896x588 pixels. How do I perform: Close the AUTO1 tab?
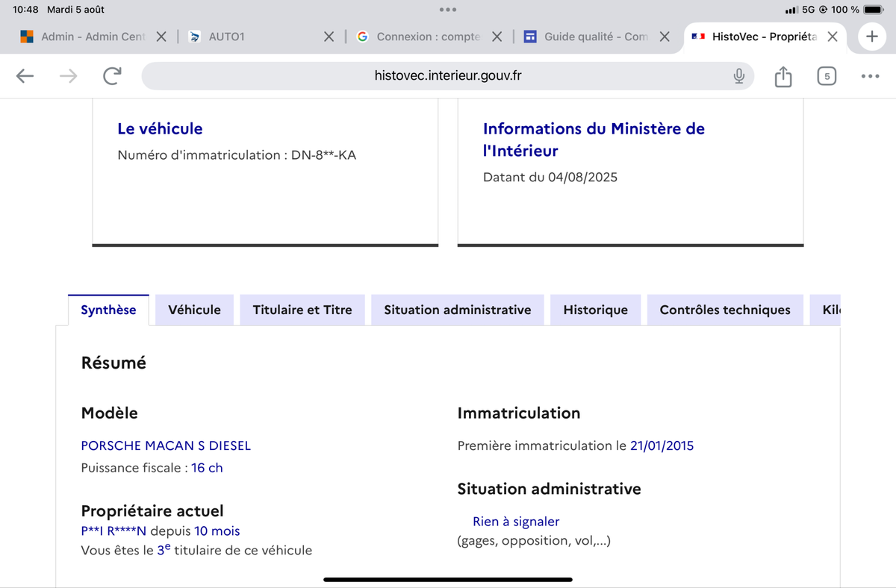[x=329, y=37]
